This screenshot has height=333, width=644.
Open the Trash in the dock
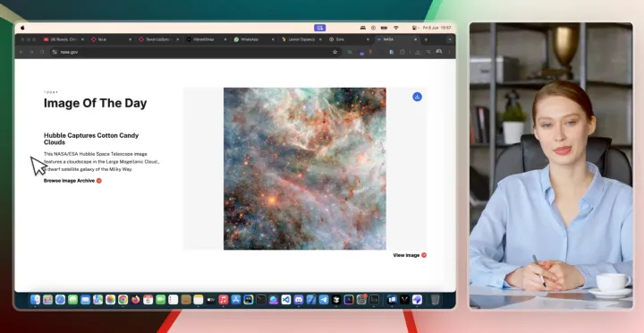click(435, 300)
